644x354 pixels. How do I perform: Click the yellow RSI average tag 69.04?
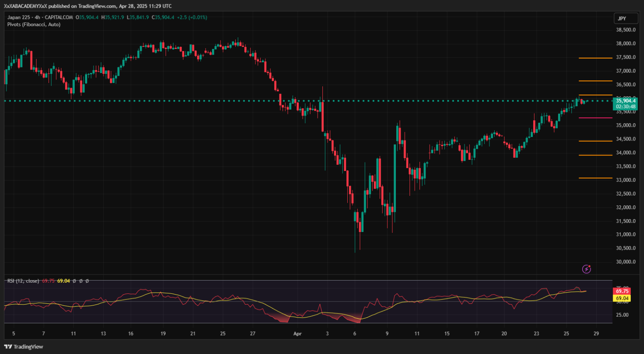click(622, 298)
